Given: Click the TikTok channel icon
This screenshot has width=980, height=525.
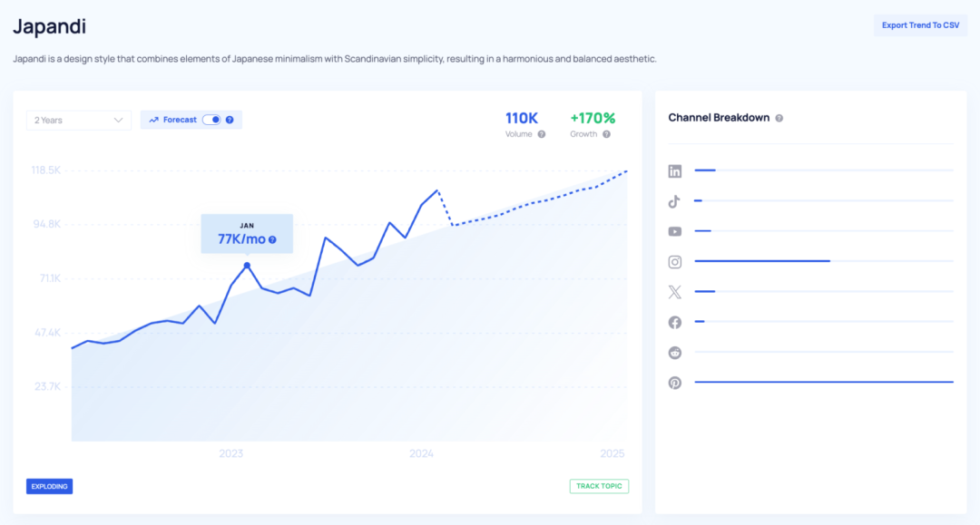Looking at the screenshot, I should click(675, 201).
